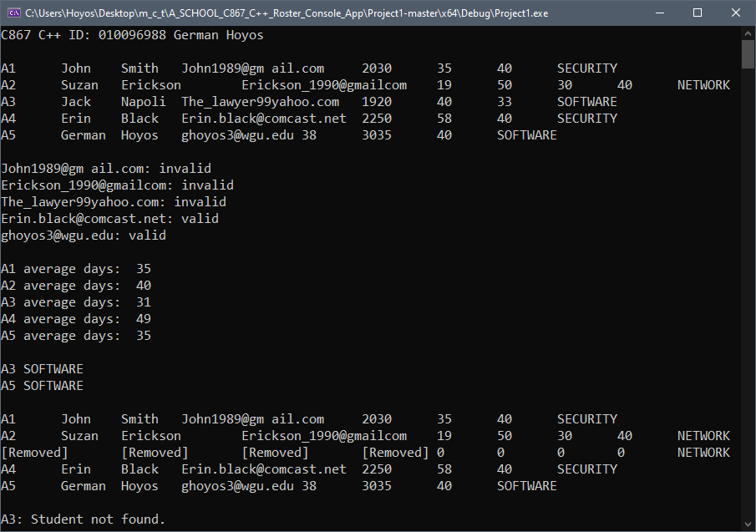Maximize the console window

click(x=698, y=13)
